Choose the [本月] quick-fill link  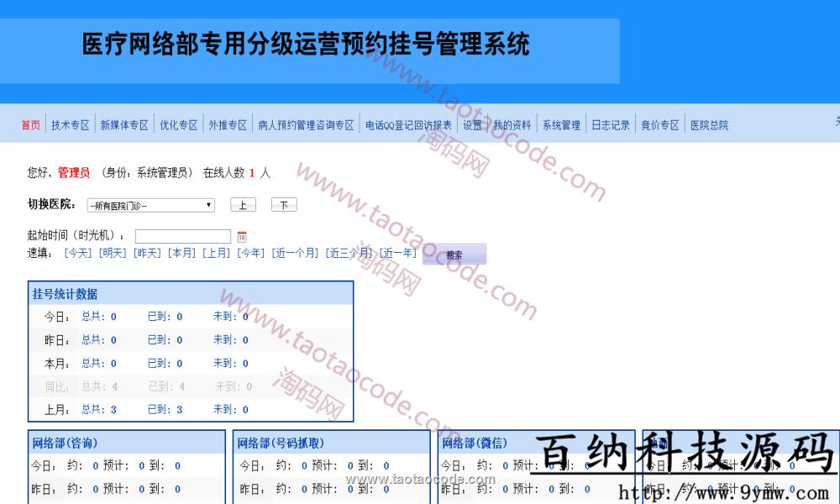point(181,253)
